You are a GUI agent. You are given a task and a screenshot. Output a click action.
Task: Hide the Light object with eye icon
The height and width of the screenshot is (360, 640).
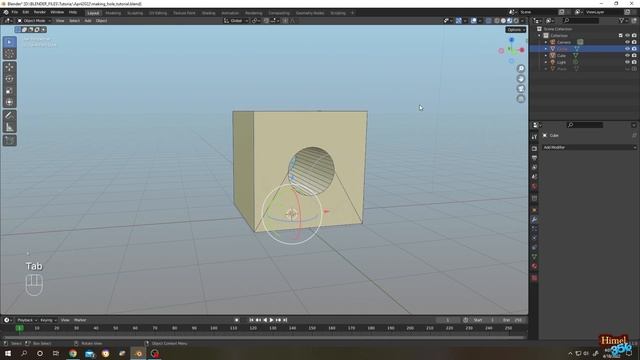click(x=627, y=62)
